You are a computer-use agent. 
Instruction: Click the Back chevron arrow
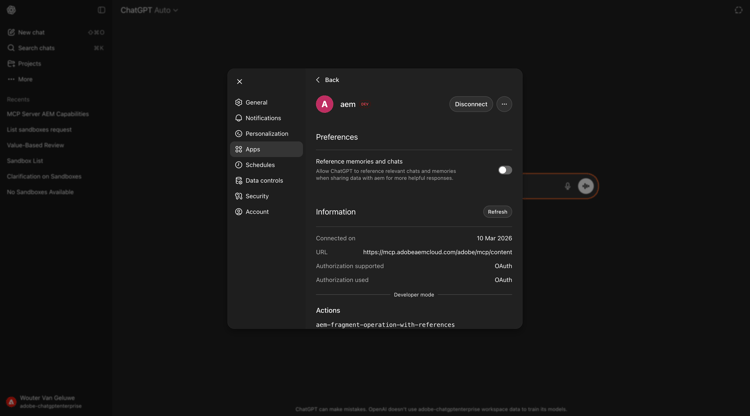(318, 80)
